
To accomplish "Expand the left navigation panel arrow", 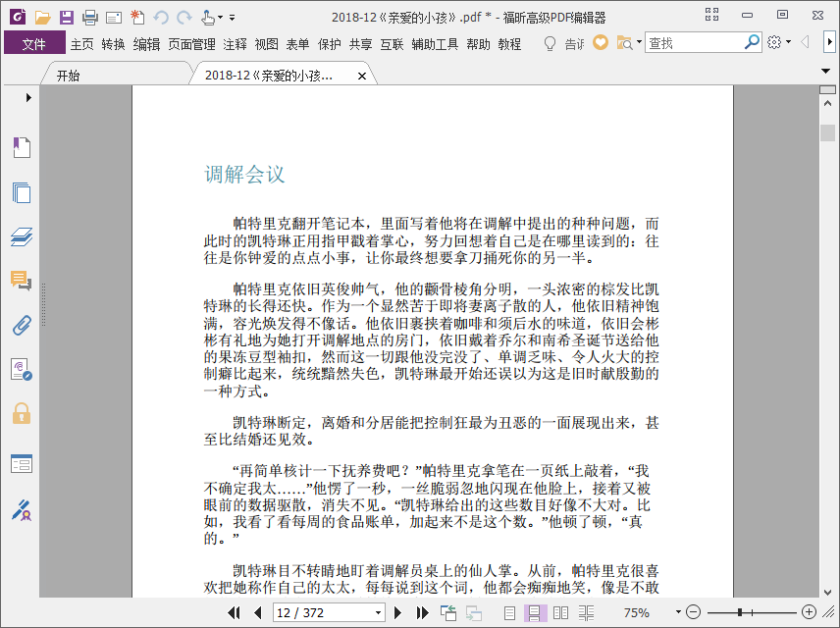I will click(x=28, y=97).
